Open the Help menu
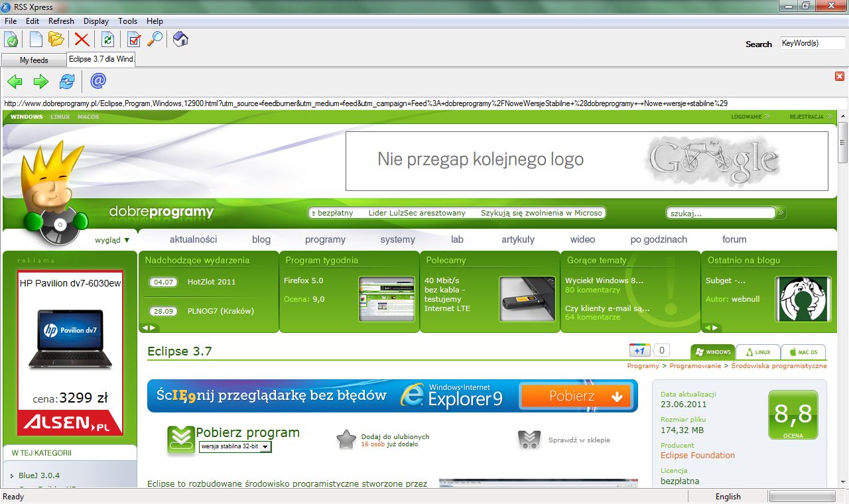The image size is (849, 504). (155, 21)
